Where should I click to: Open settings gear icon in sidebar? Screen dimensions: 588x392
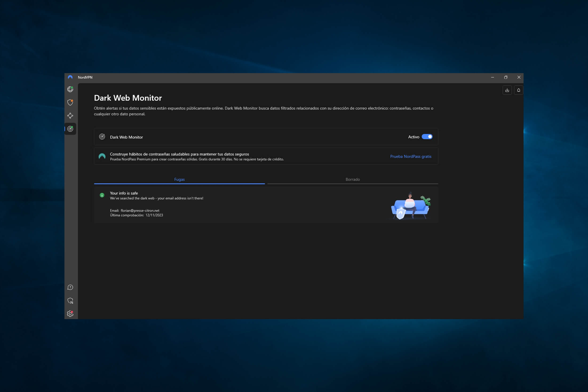point(70,313)
